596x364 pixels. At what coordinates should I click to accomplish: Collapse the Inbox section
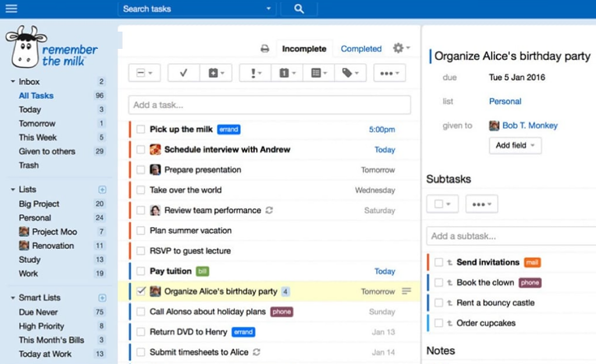(13, 81)
